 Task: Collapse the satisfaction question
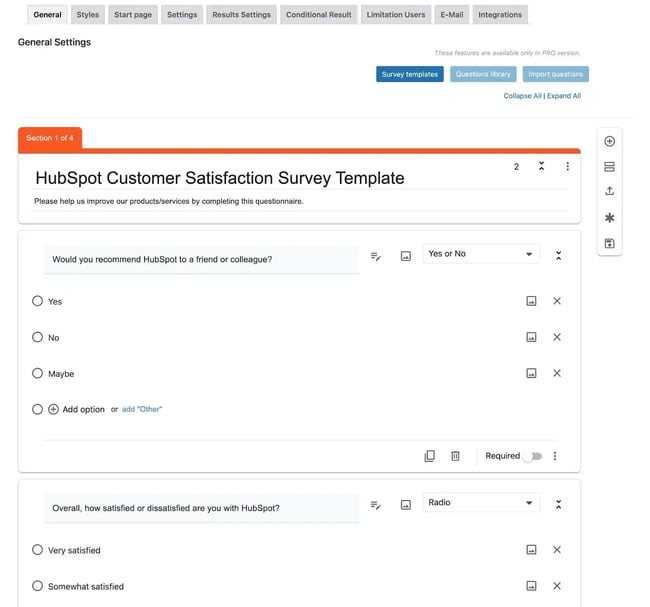pyautogui.click(x=558, y=504)
